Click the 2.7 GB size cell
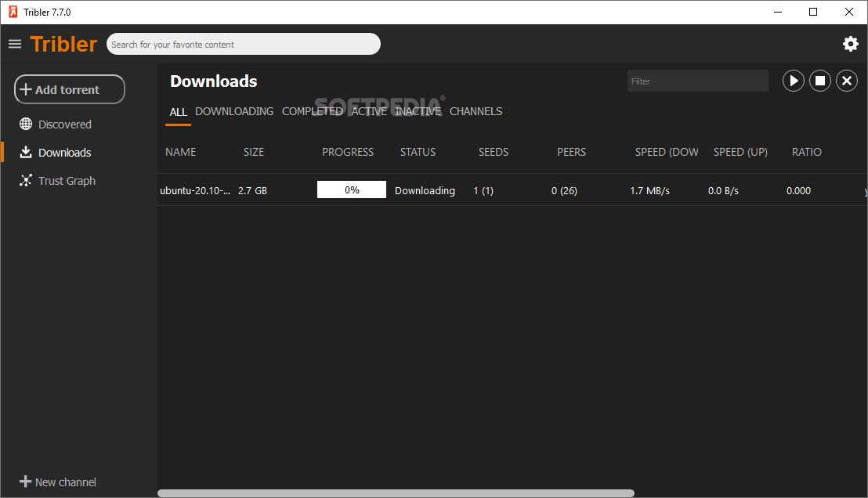The height and width of the screenshot is (498, 868). 252,190
